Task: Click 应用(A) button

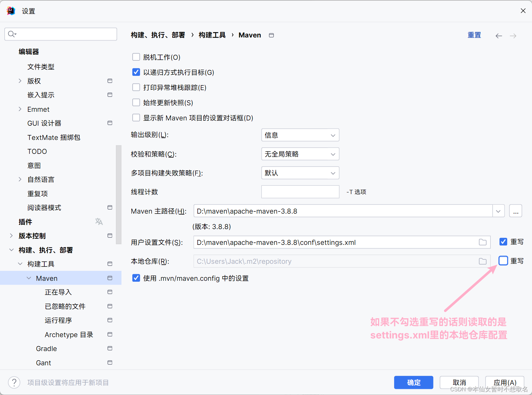Action: [505, 382]
